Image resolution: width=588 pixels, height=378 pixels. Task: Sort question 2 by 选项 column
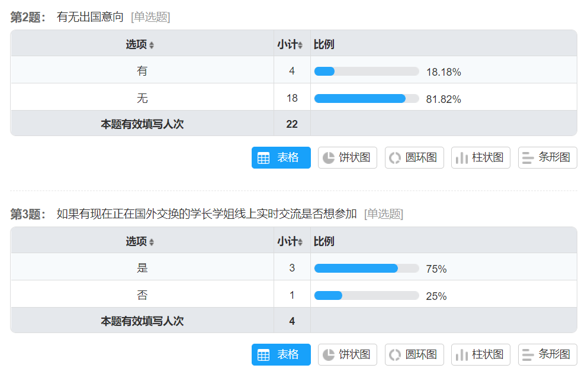tap(140, 44)
